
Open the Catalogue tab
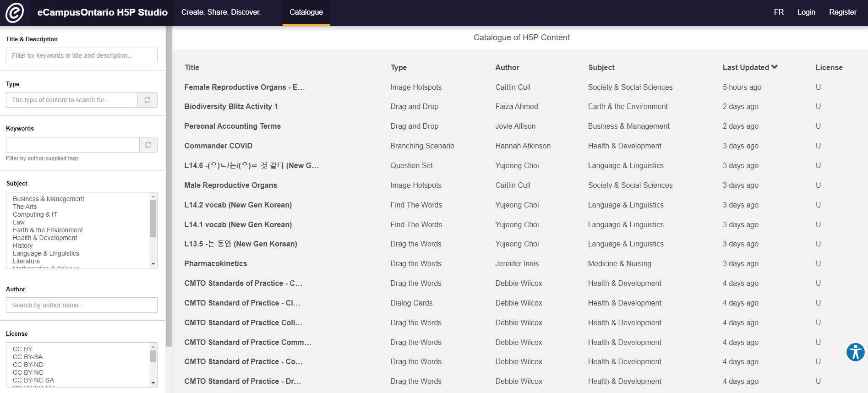tap(306, 12)
